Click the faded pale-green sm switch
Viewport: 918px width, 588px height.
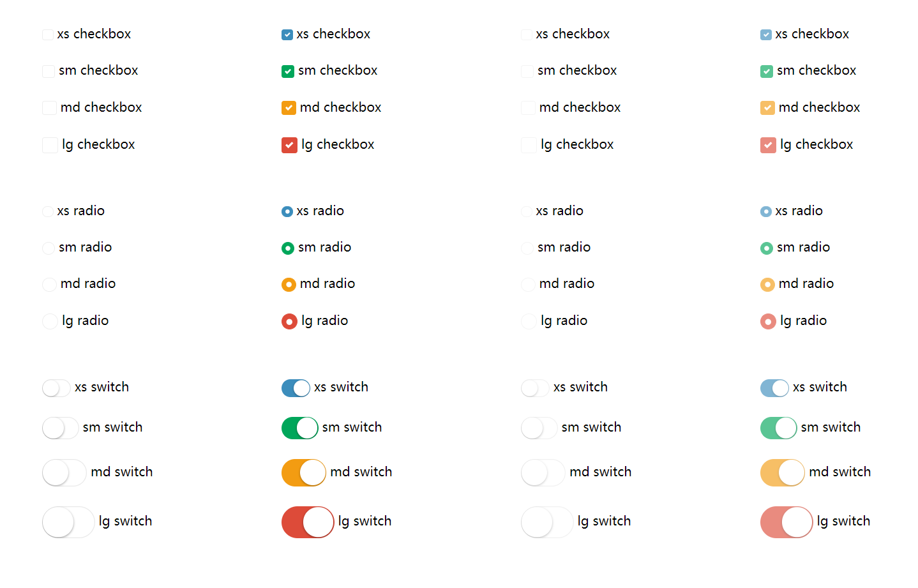pyautogui.click(x=778, y=428)
